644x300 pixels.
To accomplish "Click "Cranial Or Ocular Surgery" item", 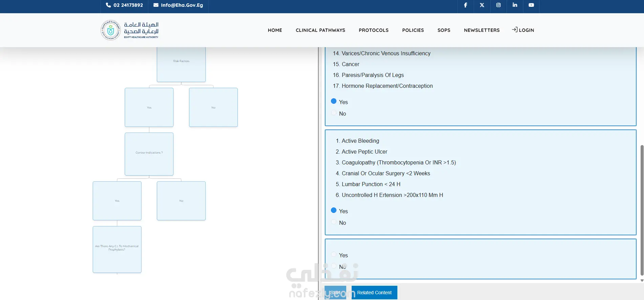I will [x=386, y=173].
